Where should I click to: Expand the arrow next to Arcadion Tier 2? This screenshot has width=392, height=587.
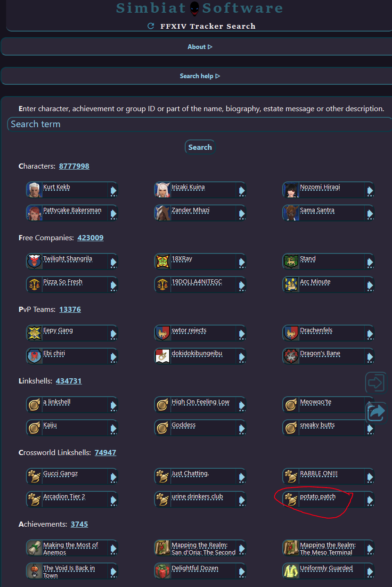click(113, 500)
